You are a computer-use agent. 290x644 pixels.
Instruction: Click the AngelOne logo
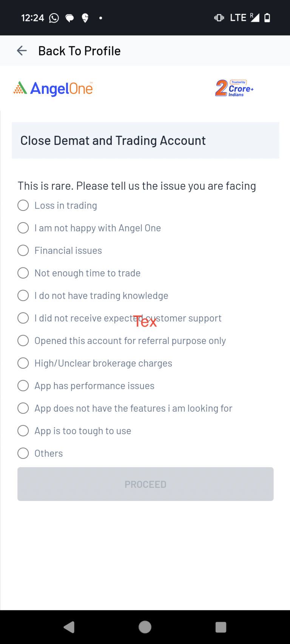point(52,88)
